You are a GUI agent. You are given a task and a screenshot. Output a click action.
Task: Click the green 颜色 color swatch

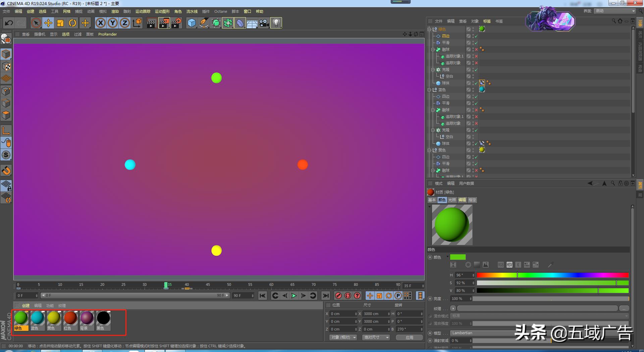pos(458,257)
